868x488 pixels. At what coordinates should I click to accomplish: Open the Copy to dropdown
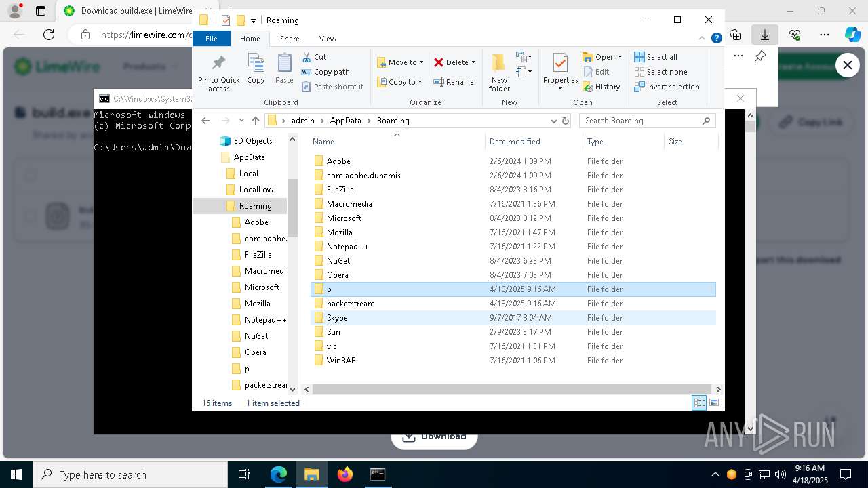tap(400, 82)
